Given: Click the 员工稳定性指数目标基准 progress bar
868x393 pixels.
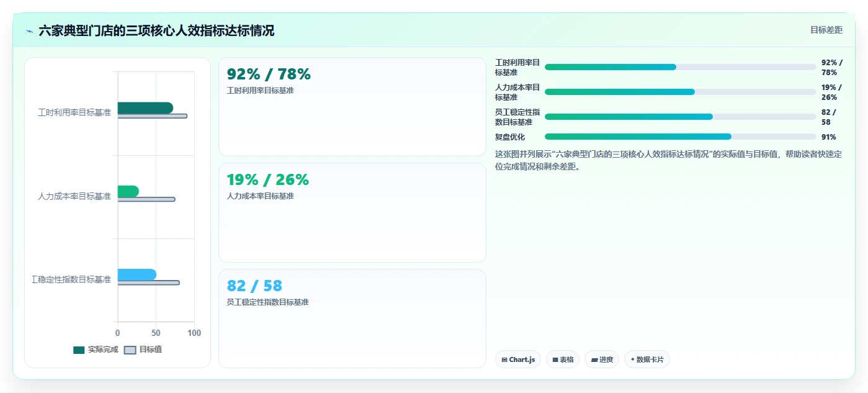Looking at the screenshot, I should pyautogui.click(x=681, y=117).
